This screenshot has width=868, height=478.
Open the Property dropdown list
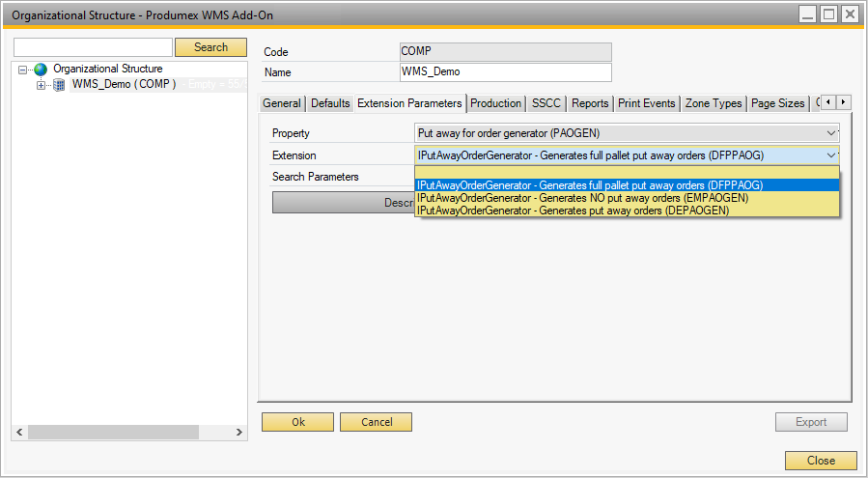coord(831,133)
